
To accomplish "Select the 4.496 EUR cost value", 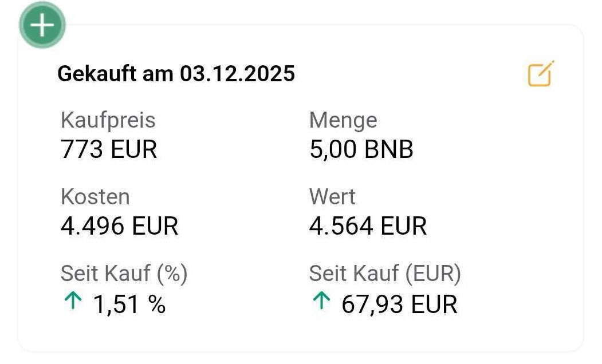I will (119, 226).
